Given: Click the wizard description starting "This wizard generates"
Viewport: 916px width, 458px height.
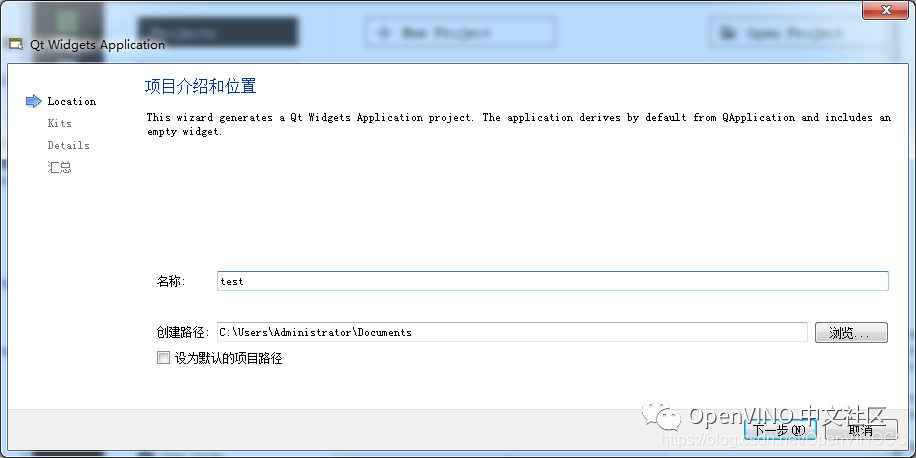Looking at the screenshot, I should point(518,124).
